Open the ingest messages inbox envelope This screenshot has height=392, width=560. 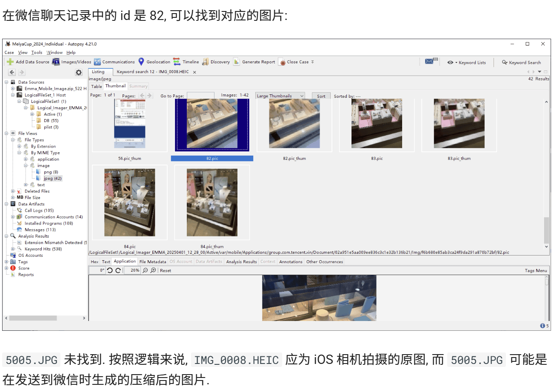point(430,61)
